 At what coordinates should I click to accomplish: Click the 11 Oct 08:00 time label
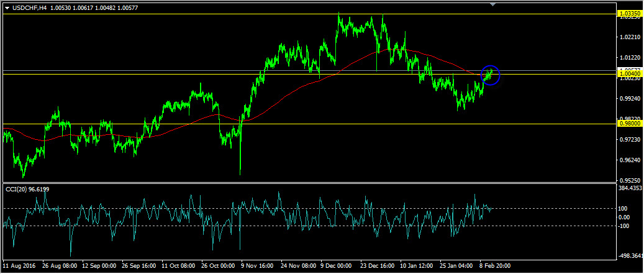tap(178, 266)
